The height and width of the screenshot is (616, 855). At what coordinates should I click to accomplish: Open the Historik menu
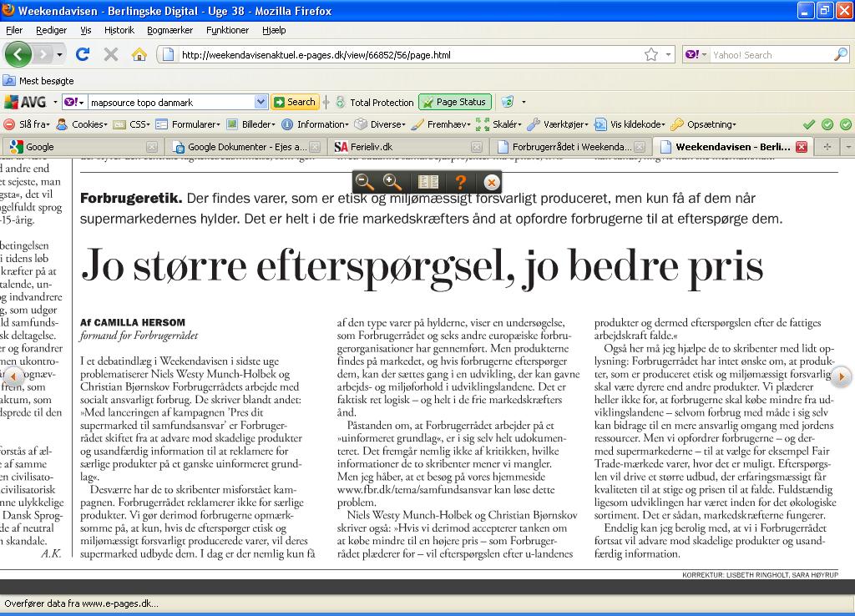pyautogui.click(x=119, y=30)
